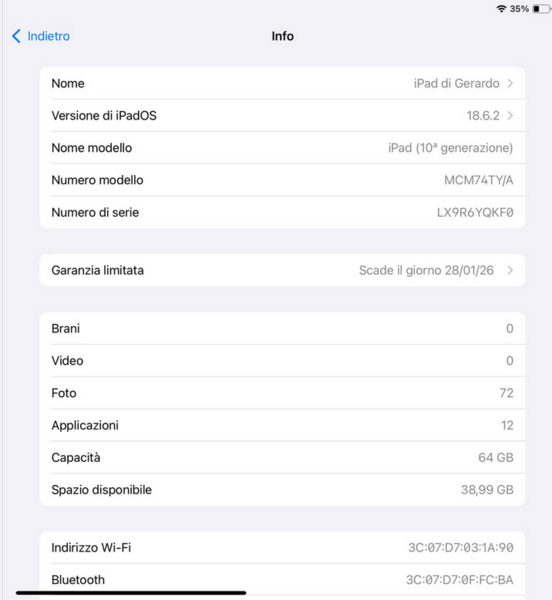Image resolution: width=552 pixels, height=600 pixels.
Task: Tap the Wi-Fi status icon
Action: [501, 8]
